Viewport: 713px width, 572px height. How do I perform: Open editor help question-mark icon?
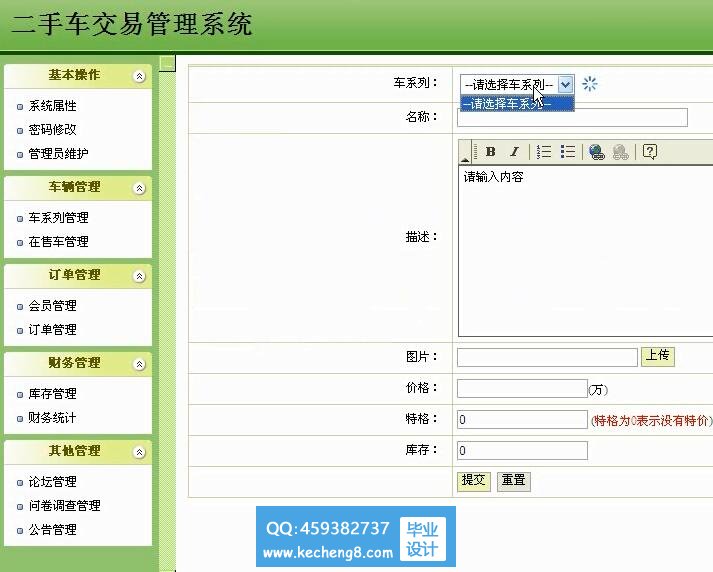[650, 151]
